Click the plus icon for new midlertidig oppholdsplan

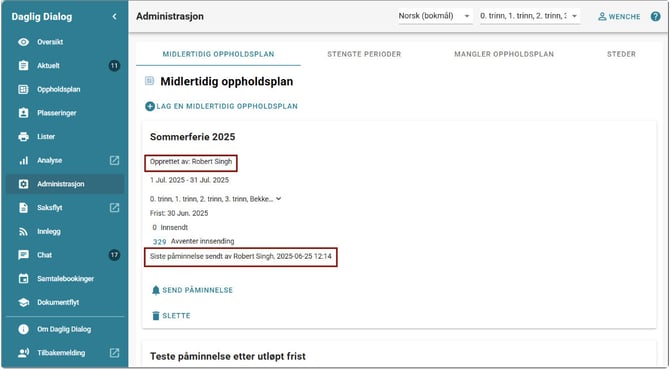coord(150,106)
